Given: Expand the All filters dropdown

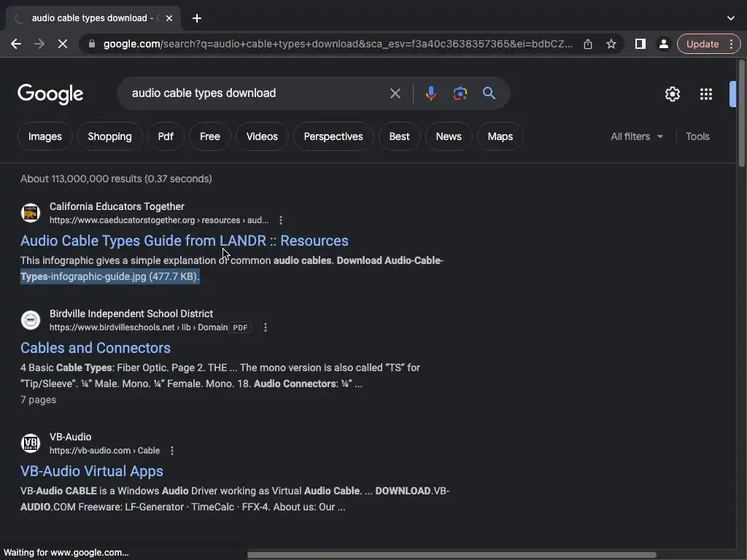Looking at the screenshot, I should tap(637, 136).
